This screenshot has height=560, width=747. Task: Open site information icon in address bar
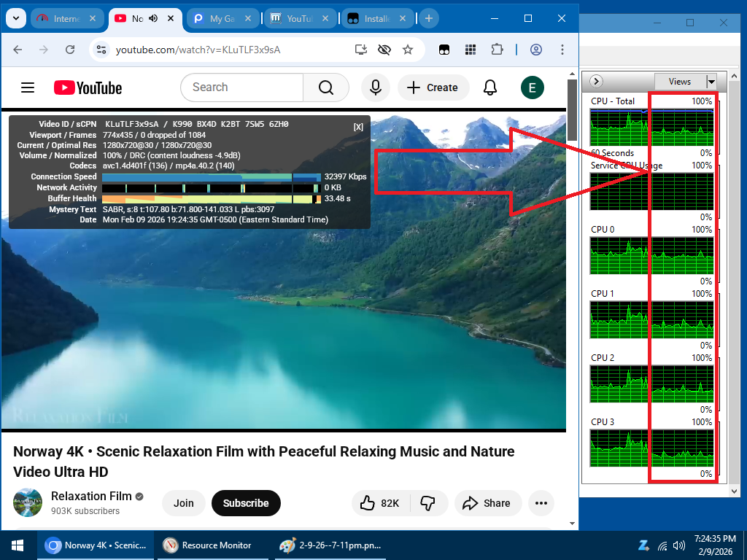(101, 50)
